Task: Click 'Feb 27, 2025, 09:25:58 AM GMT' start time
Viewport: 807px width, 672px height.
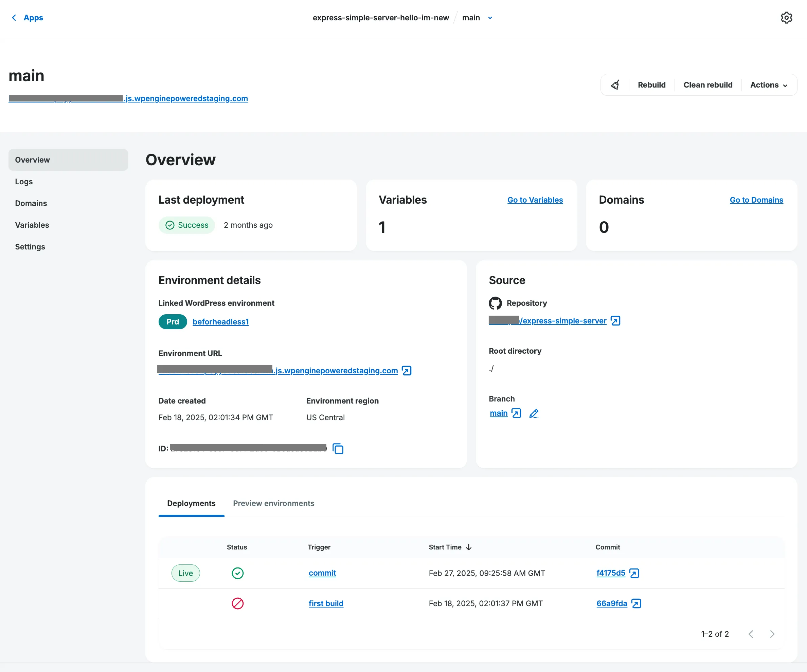Action: [x=487, y=573]
